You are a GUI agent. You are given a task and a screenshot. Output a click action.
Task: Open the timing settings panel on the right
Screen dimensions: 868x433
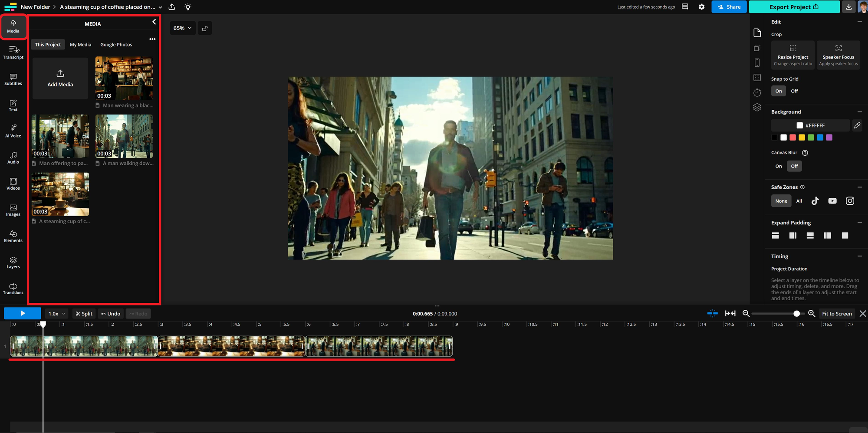tap(757, 92)
